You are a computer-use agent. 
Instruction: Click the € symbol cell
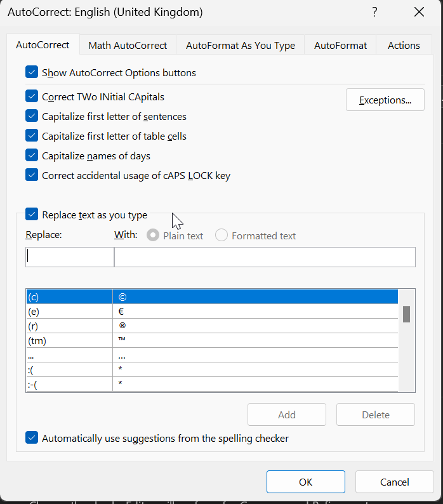click(255, 312)
